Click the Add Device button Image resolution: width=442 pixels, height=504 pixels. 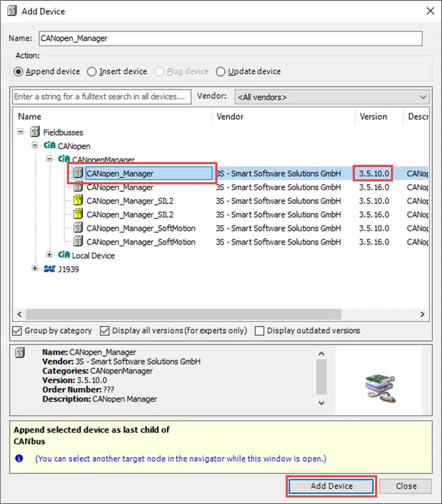(x=331, y=486)
